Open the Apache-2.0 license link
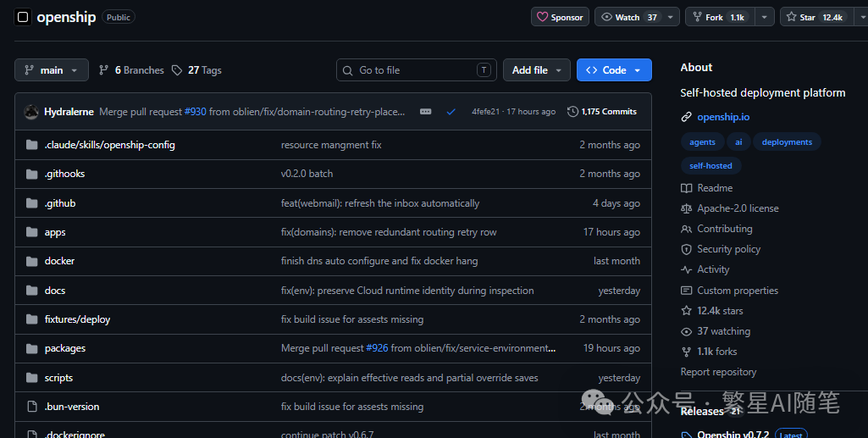This screenshot has height=438, width=868. tap(730, 208)
